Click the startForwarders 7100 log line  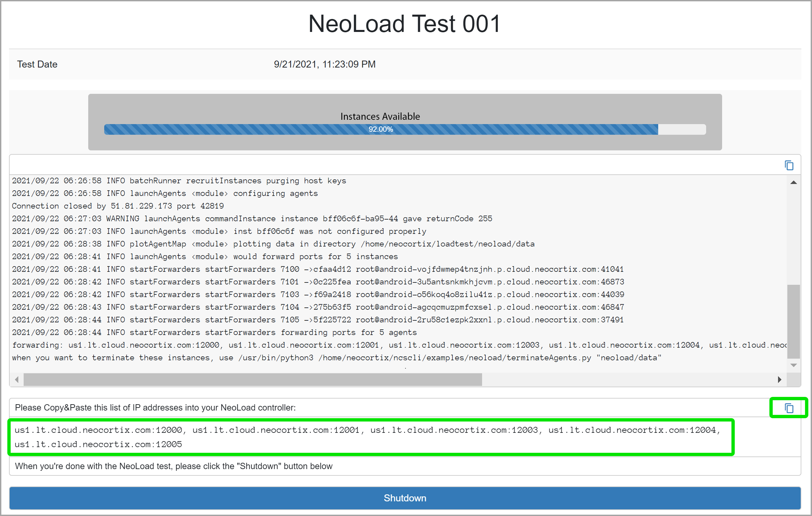click(318, 269)
